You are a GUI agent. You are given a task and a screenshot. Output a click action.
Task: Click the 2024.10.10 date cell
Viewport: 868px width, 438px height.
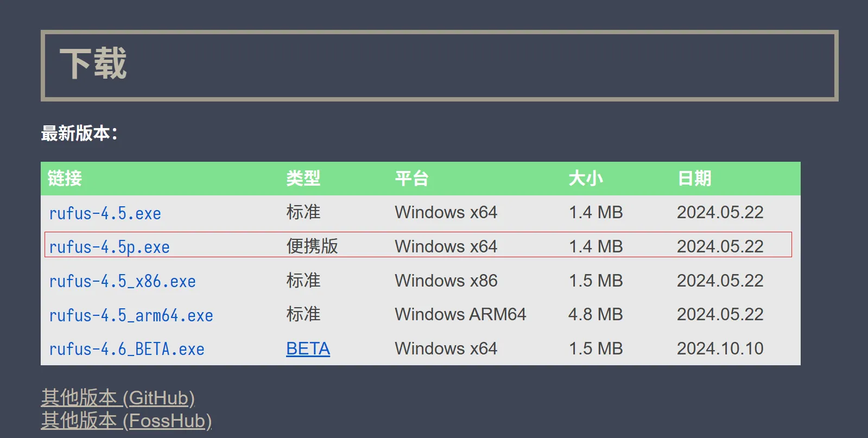pyautogui.click(x=720, y=348)
